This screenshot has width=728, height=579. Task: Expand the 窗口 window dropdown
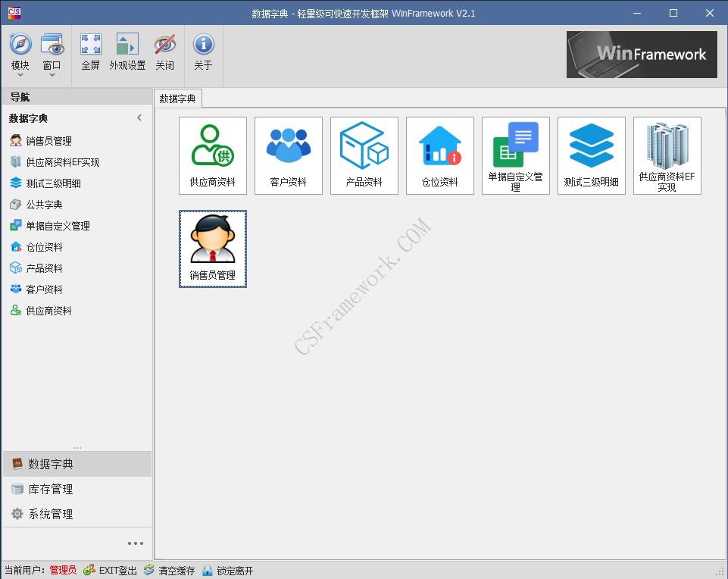coord(52,56)
